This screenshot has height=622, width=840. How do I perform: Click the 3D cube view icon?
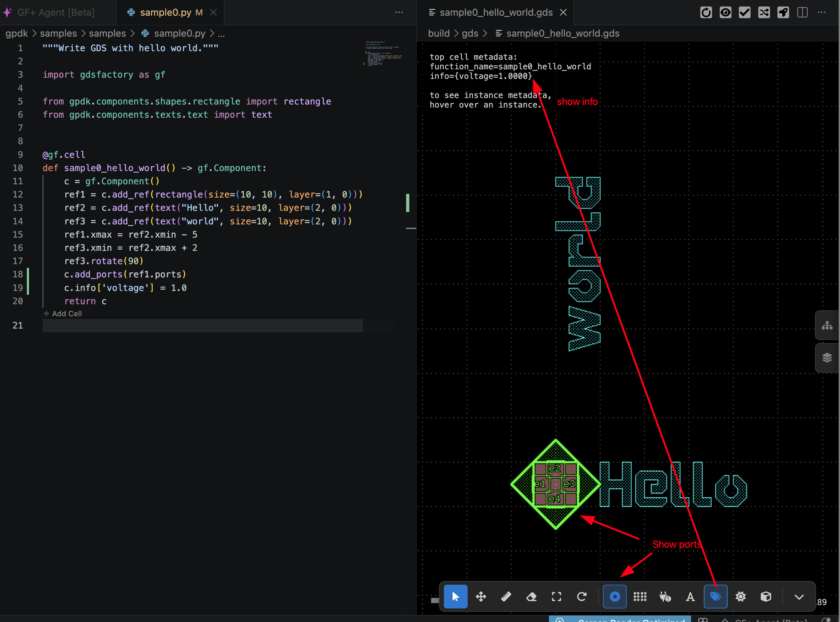(x=766, y=597)
